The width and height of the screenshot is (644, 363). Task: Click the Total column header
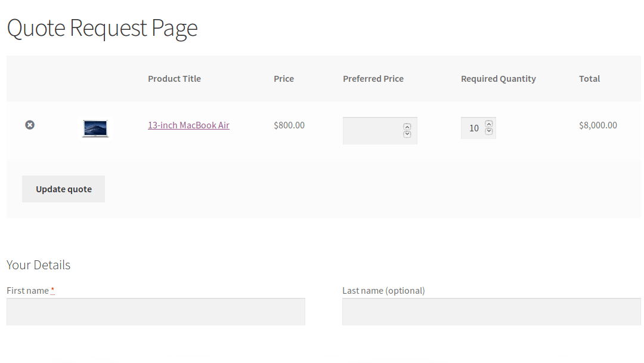tap(589, 78)
